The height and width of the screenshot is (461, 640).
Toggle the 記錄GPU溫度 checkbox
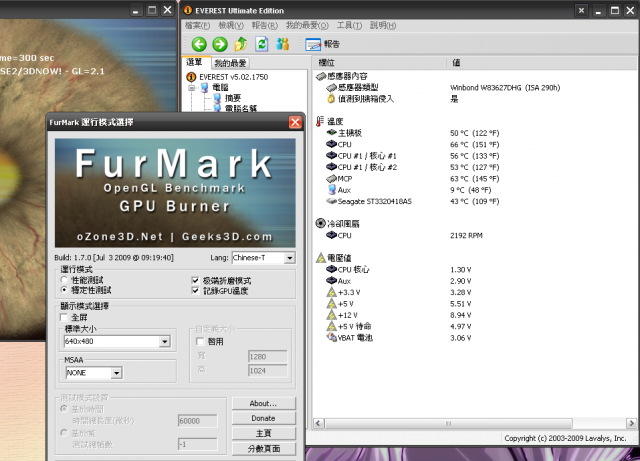(x=195, y=291)
